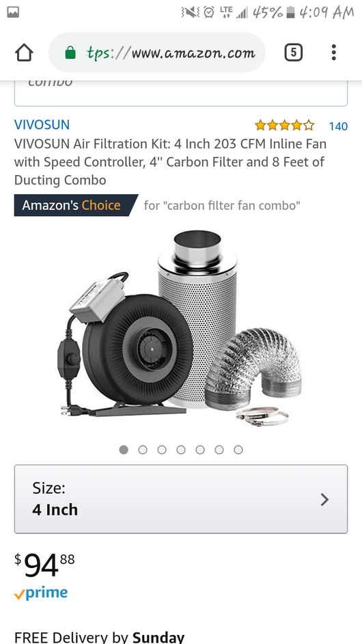Tap the picture notification icon in status bar
362x644 pixels.
coord(13,13)
